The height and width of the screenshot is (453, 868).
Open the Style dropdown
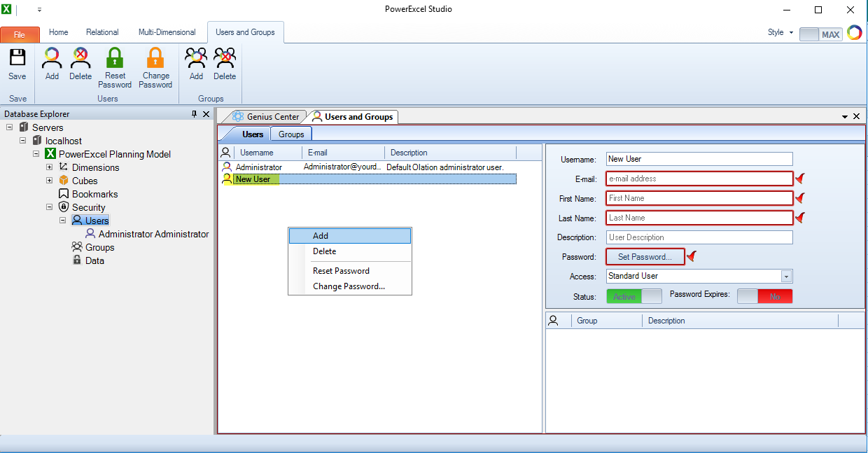coord(780,33)
